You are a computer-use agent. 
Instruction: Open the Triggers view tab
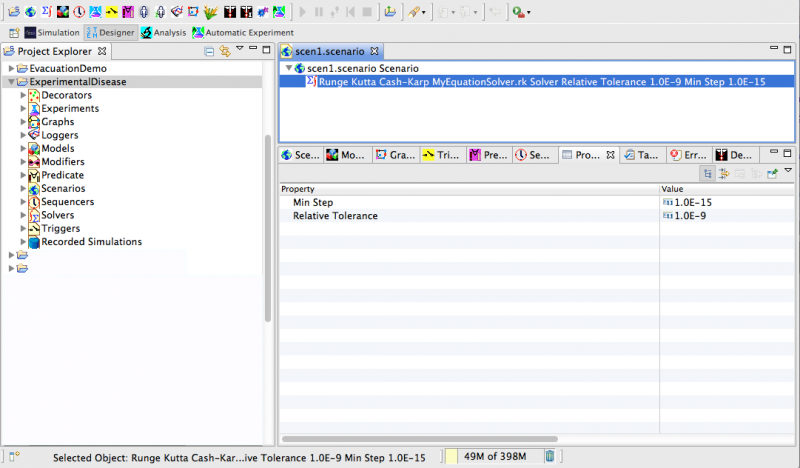[441, 155]
